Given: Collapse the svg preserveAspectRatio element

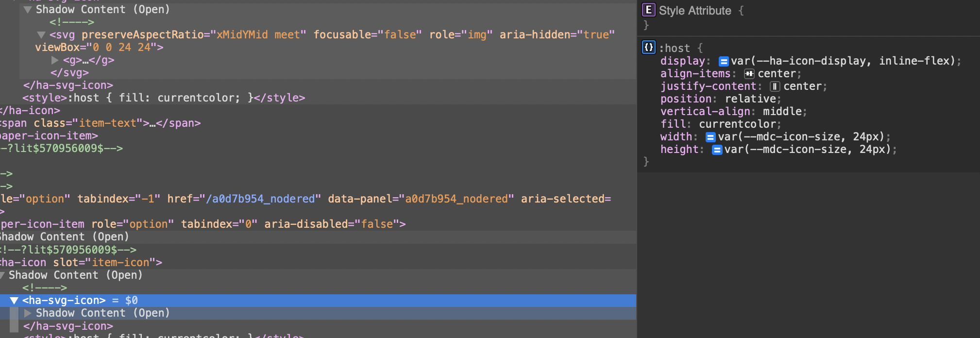Looking at the screenshot, I should coord(41,34).
